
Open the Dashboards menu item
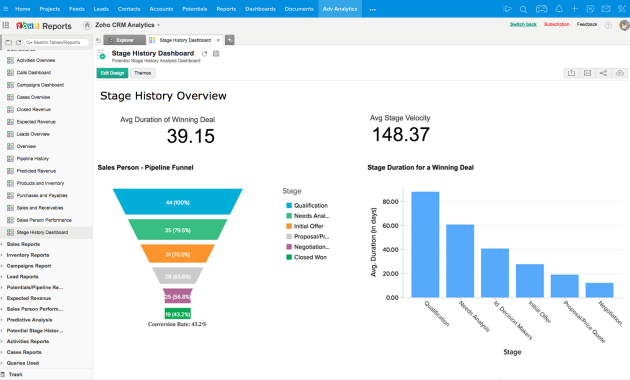click(260, 9)
